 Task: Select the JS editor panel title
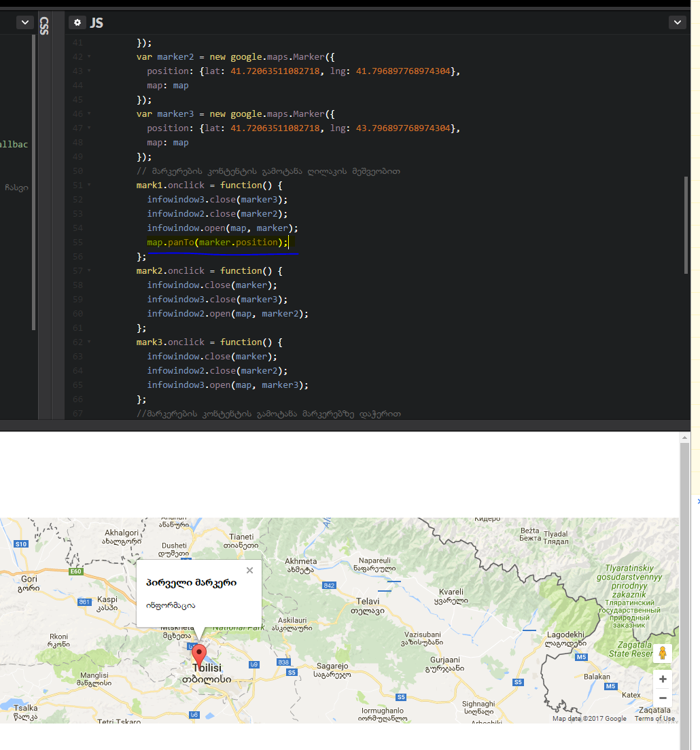(97, 22)
